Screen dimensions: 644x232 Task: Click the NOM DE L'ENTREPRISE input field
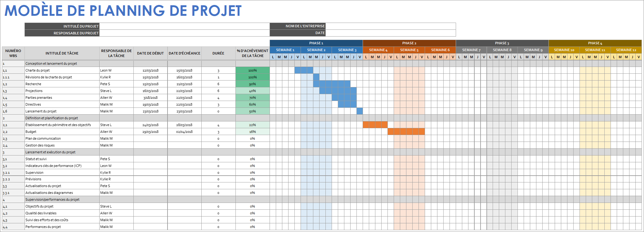[391, 26]
